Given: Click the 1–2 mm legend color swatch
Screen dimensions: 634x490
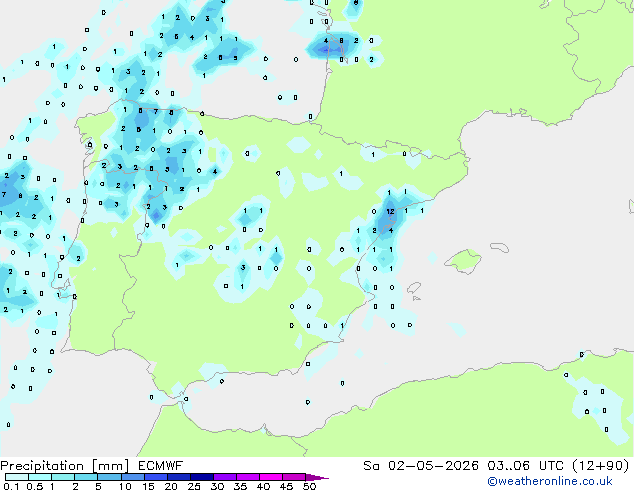Looking at the screenshot, I should 63,477.
